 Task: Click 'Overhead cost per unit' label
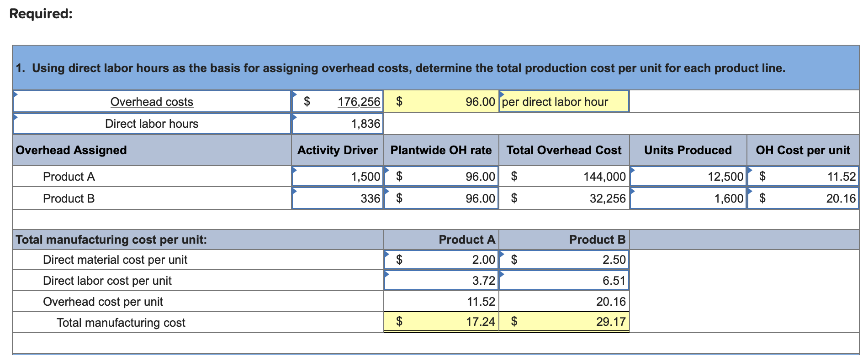103,302
